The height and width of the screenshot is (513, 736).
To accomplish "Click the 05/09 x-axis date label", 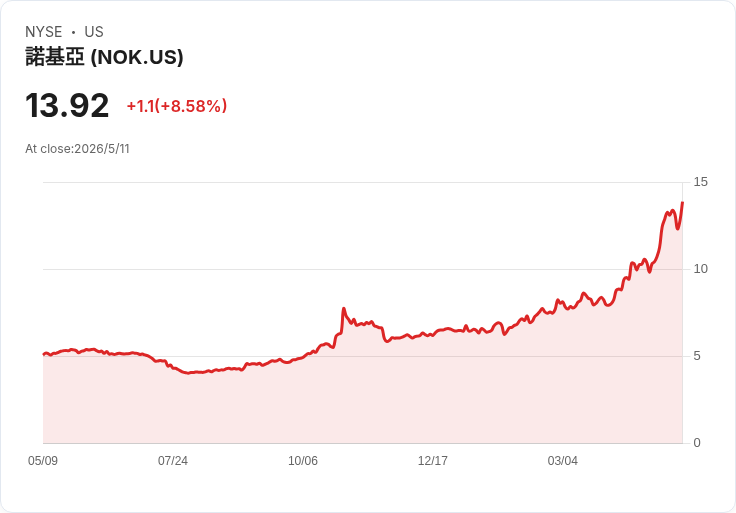I will click(x=43, y=461).
